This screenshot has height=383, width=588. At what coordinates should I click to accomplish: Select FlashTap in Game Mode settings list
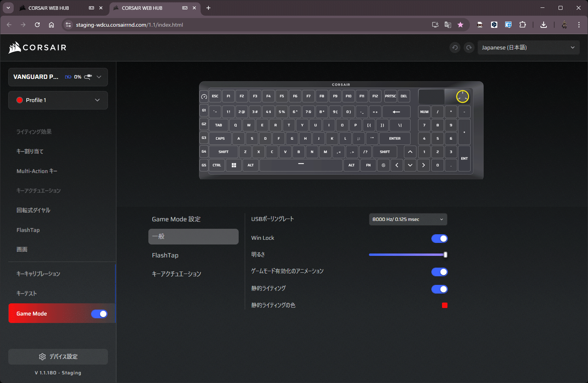165,255
